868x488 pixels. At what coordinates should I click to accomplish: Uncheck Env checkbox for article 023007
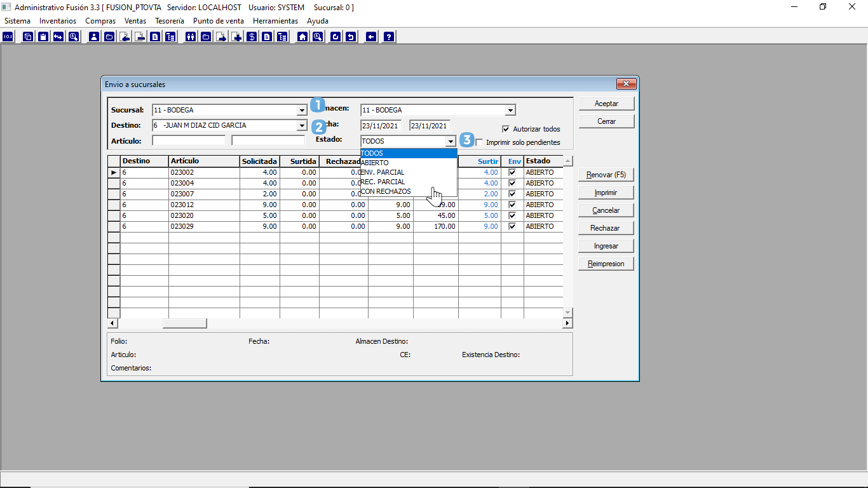point(512,194)
